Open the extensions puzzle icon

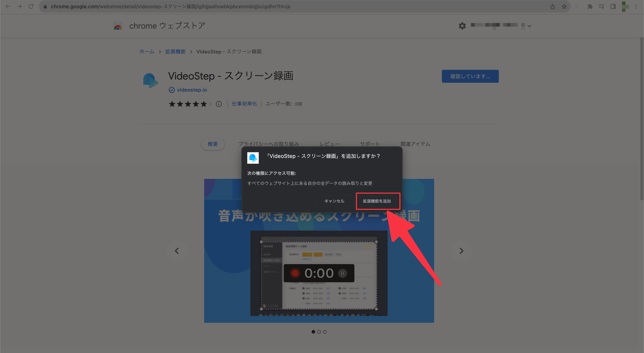pos(590,6)
